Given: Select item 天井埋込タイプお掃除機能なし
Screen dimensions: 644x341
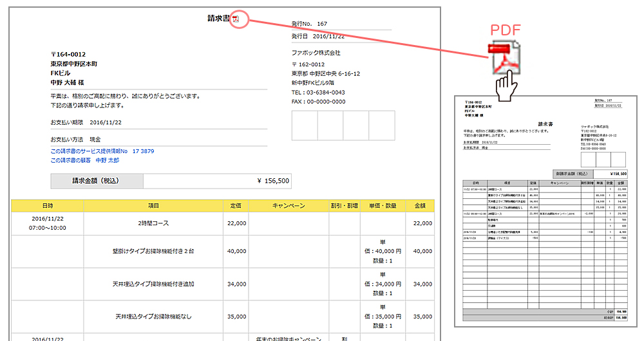Looking at the screenshot, I should 153,317.
